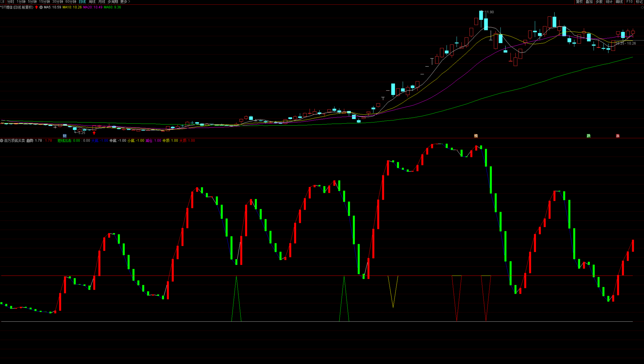Select the 30分钟 period tab
The width and height of the screenshot is (644, 364).
point(58,2)
